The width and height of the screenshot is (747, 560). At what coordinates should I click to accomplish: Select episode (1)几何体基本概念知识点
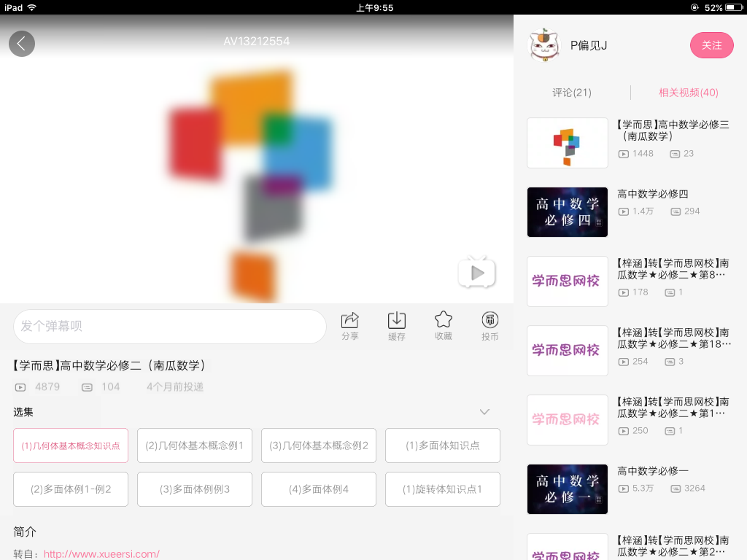71,446
